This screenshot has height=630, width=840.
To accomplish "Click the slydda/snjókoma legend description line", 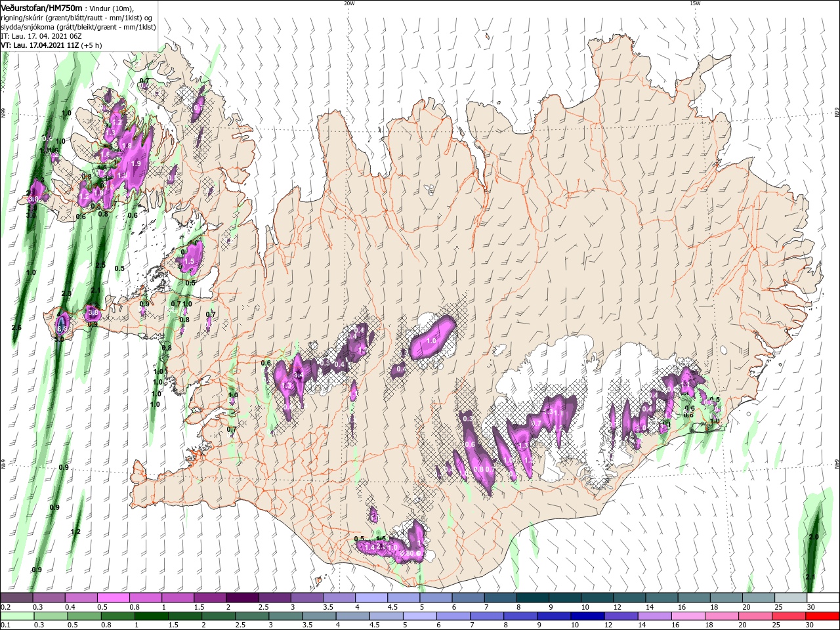I will click(x=78, y=27).
